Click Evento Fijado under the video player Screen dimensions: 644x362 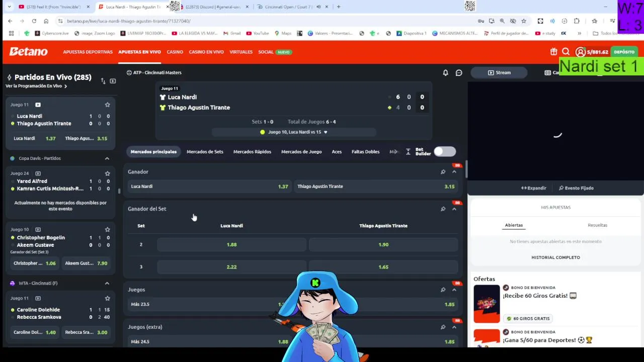tap(576, 188)
